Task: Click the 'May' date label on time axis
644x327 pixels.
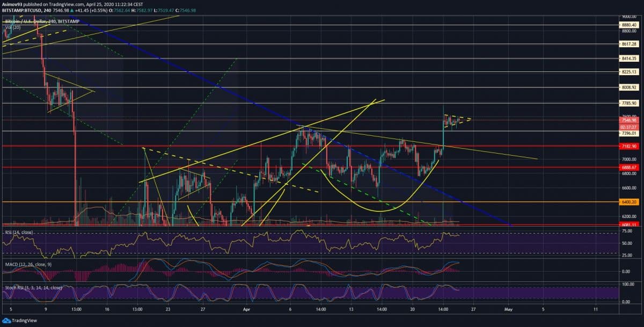Action: (509, 310)
